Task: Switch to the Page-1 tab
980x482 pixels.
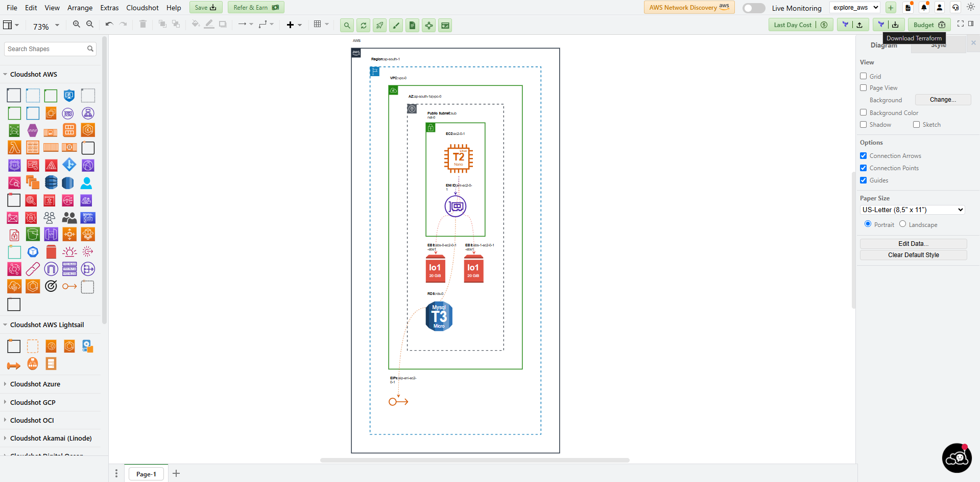Action: 146,474
